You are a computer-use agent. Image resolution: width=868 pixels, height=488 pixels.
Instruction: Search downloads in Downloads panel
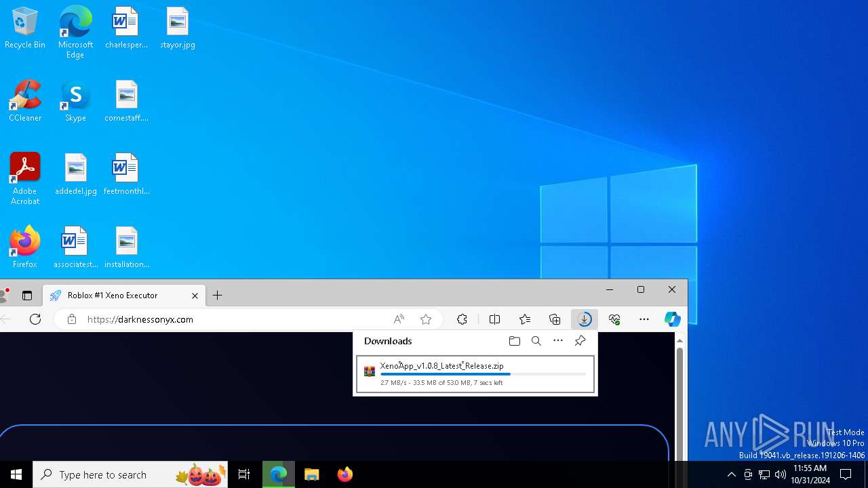(536, 341)
